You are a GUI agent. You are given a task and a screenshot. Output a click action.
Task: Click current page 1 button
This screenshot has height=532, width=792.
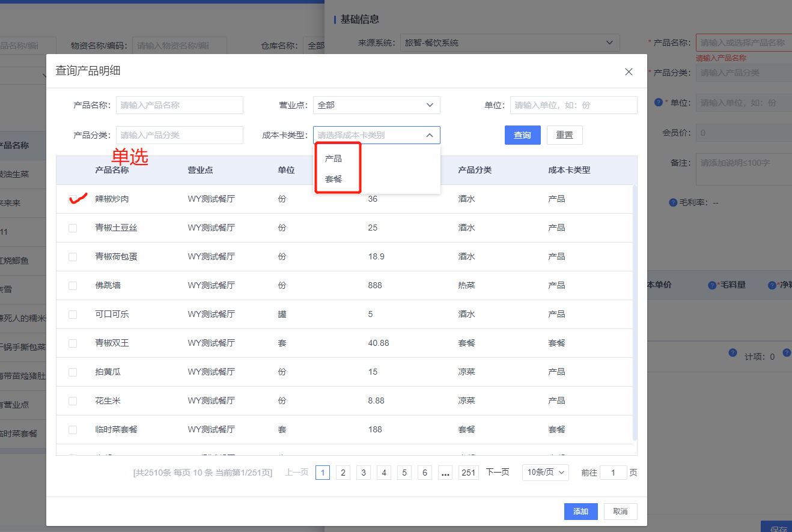[322, 473]
